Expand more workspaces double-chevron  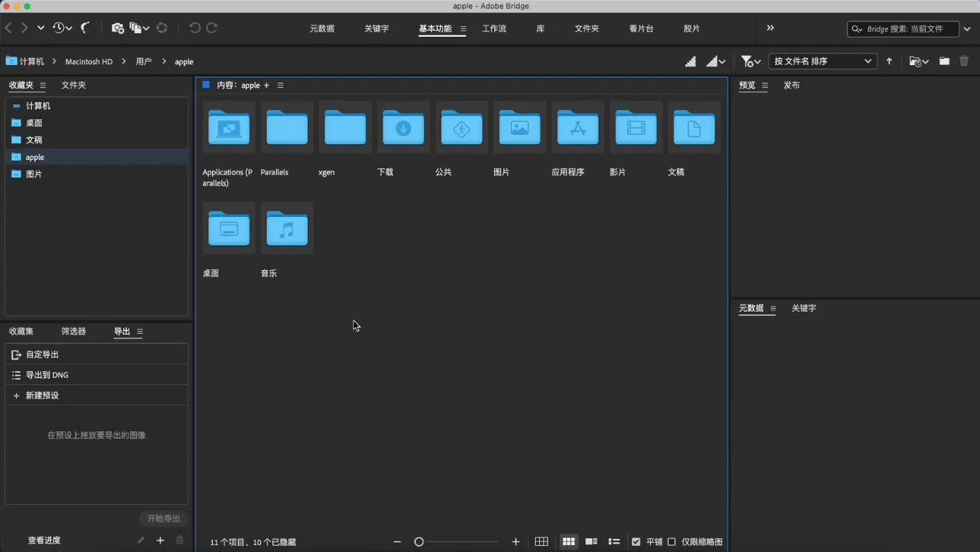770,28
